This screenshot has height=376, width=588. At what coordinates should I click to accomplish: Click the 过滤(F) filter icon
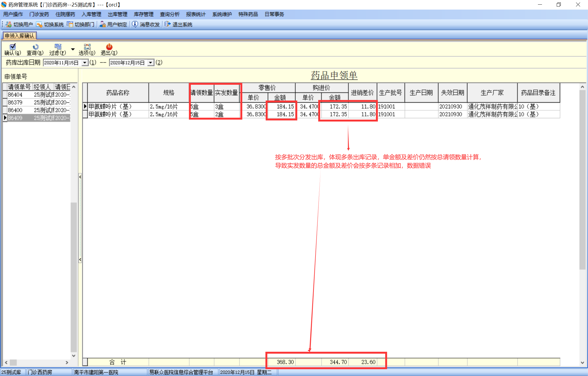[58, 47]
